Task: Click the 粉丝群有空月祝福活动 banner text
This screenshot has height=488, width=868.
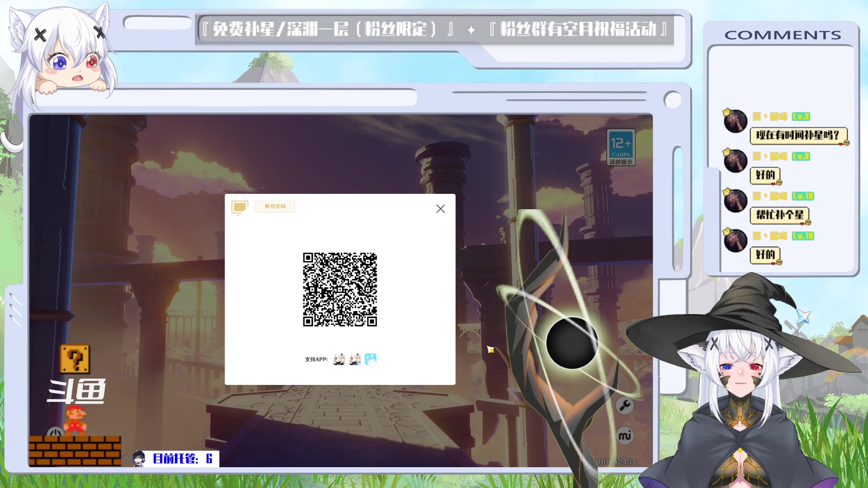Action: coord(578,29)
